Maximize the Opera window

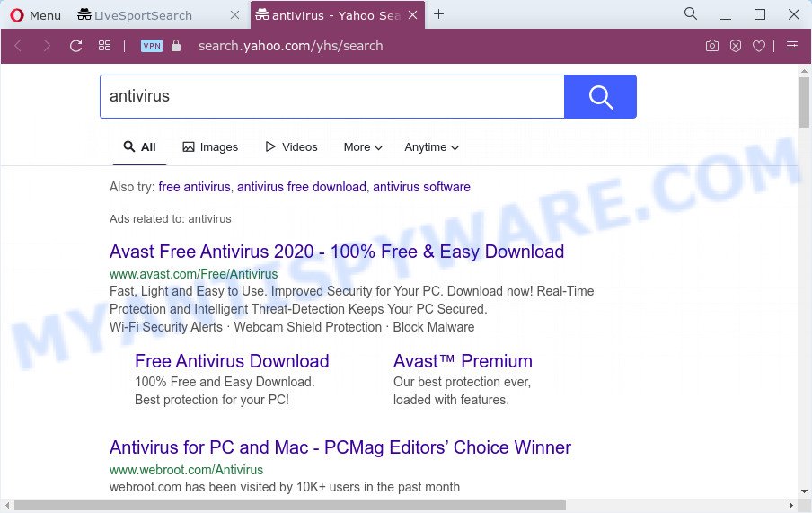pyautogui.click(x=760, y=14)
